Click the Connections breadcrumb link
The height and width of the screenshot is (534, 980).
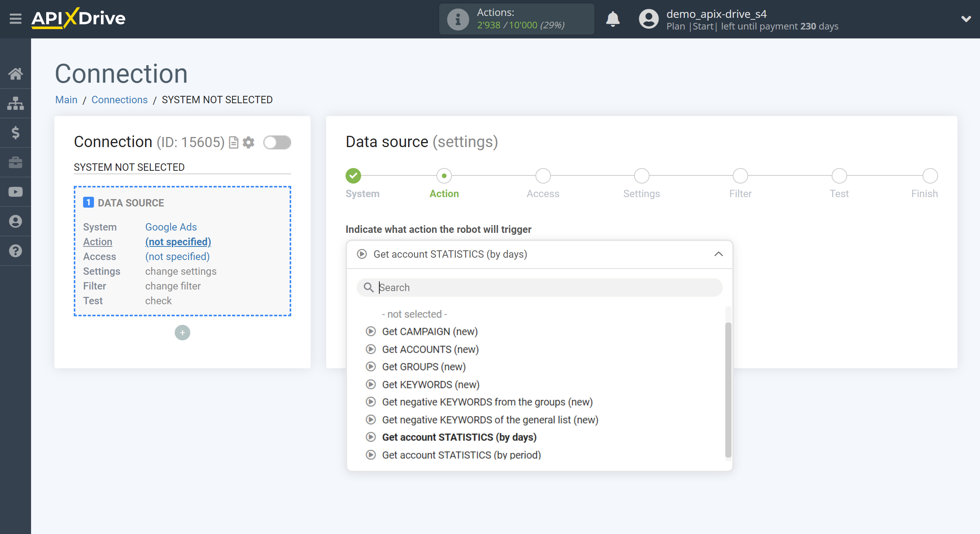click(x=118, y=100)
